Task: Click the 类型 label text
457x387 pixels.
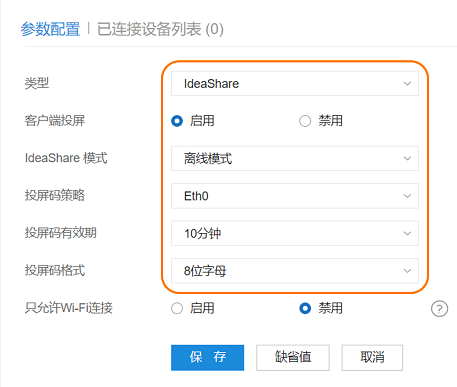Action: [37, 83]
